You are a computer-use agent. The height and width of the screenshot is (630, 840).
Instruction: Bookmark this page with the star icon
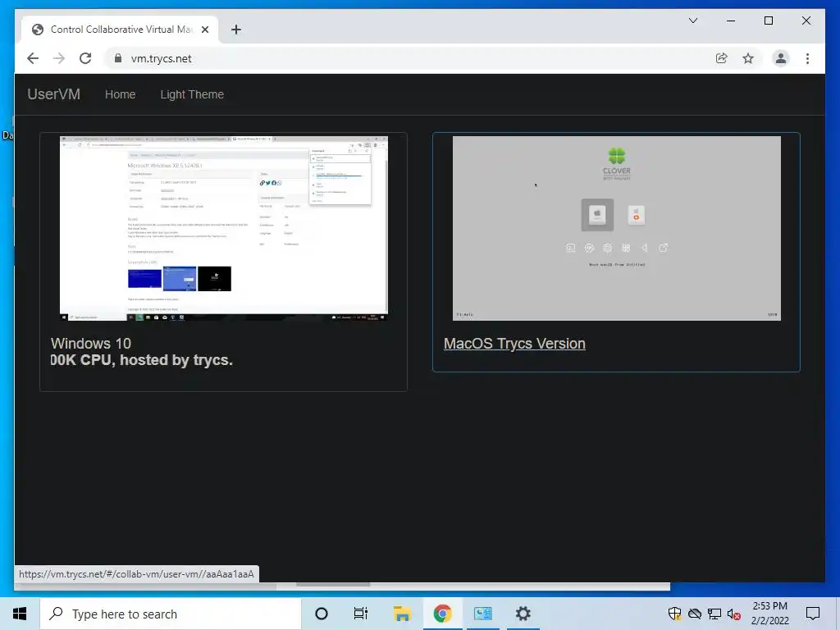748,58
